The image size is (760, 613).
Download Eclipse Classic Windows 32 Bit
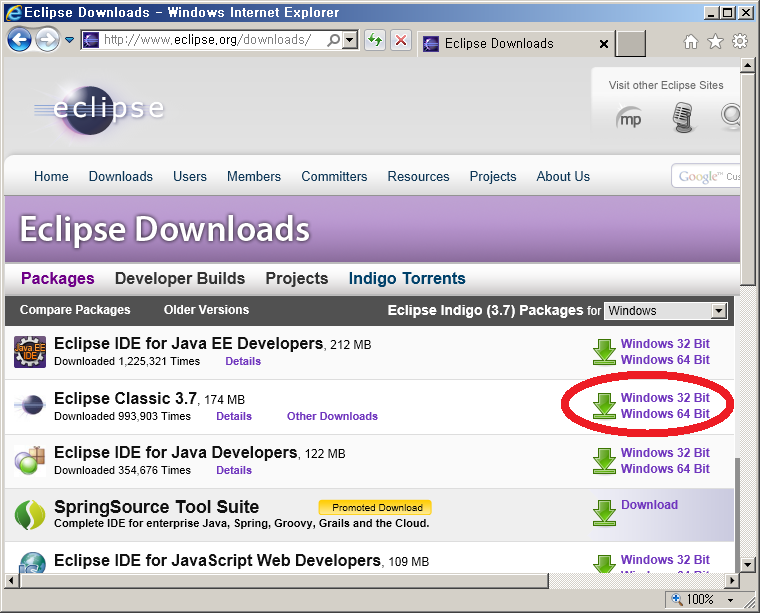[x=665, y=397]
